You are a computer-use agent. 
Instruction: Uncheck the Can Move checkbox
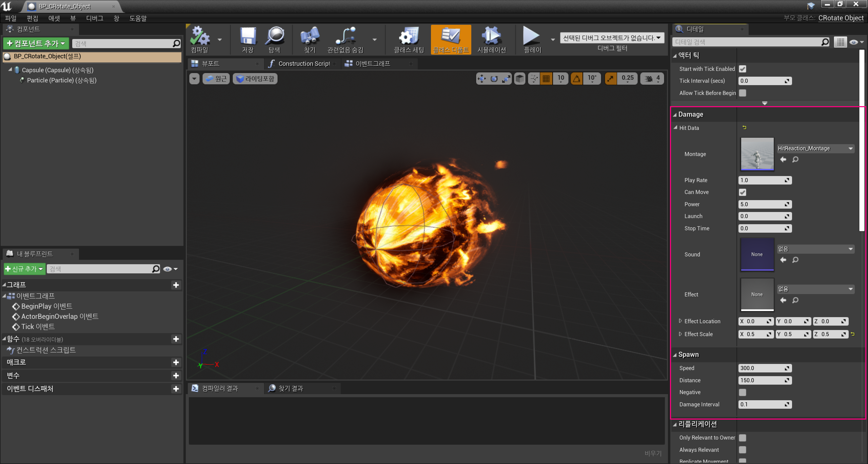[x=743, y=192]
